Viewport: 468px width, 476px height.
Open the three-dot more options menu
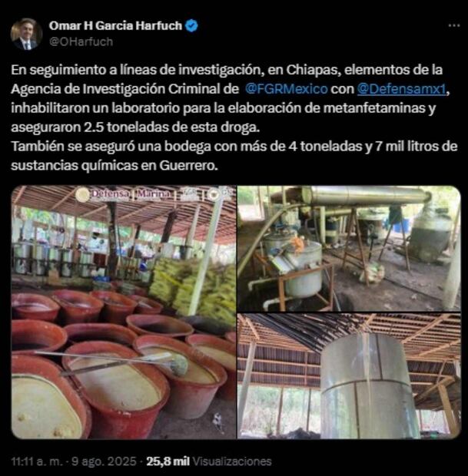point(454,26)
